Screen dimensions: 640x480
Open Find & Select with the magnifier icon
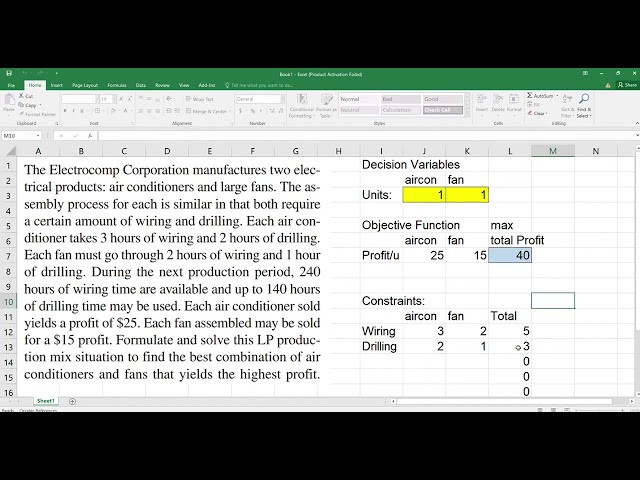coord(584,98)
